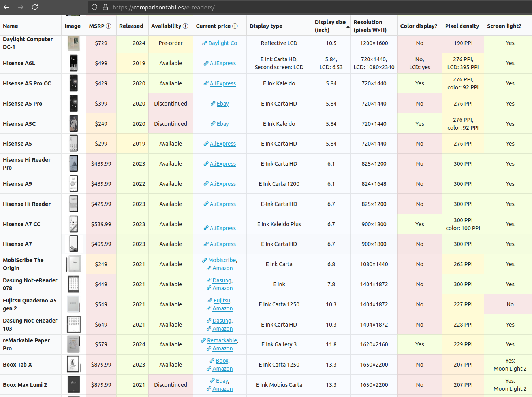The image size is (532, 397).
Task: Sort by Display size column arrow
Action: (348, 27)
